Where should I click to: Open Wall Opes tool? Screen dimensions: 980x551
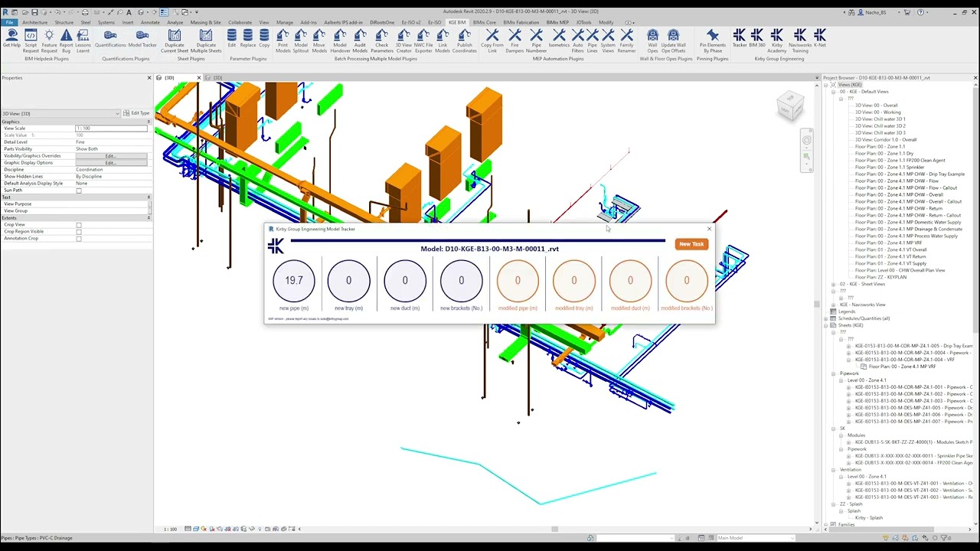pyautogui.click(x=652, y=41)
